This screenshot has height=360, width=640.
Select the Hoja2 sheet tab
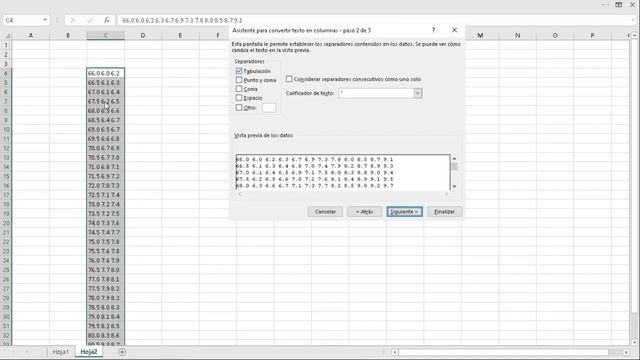[x=89, y=352]
